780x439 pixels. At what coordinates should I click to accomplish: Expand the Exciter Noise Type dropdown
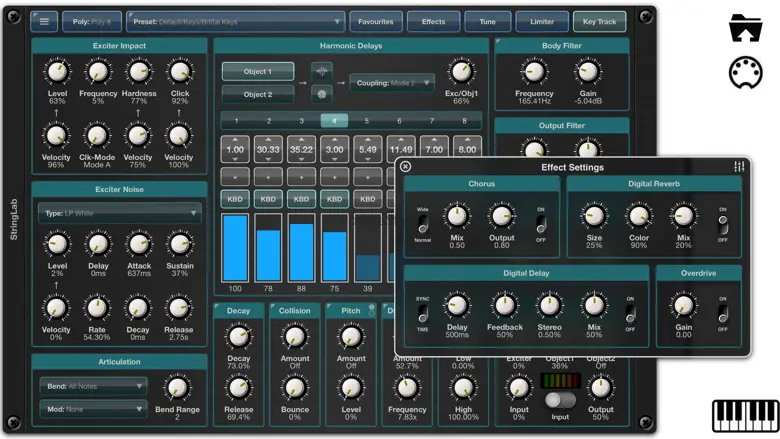[x=119, y=213]
